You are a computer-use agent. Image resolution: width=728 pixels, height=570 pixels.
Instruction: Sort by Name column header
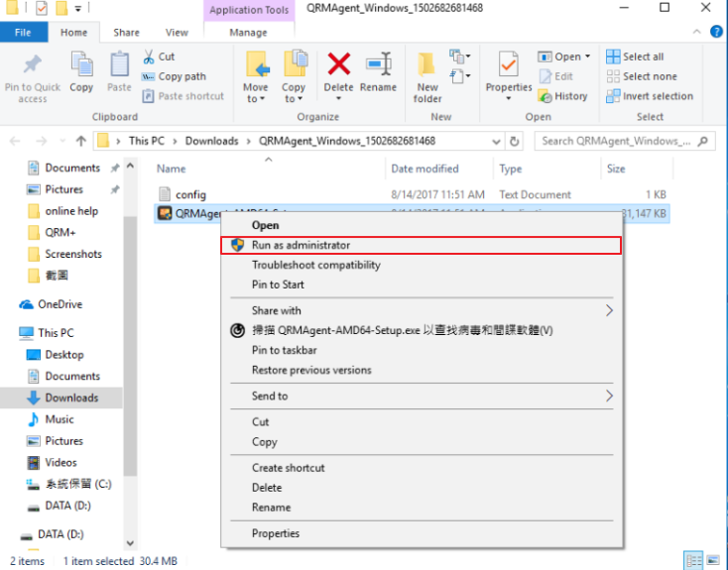171,169
